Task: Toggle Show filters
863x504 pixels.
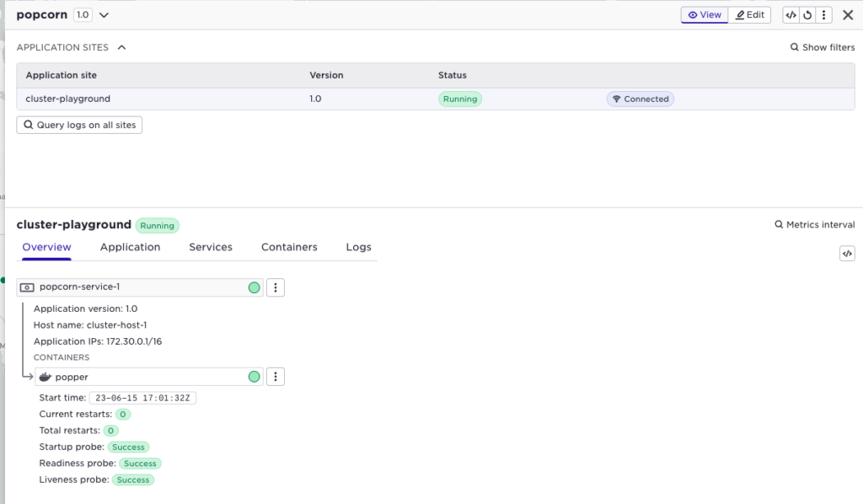Action: coord(823,47)
